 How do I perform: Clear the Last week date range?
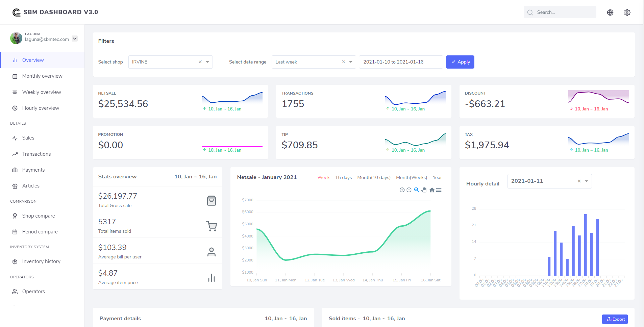(343, 62)
